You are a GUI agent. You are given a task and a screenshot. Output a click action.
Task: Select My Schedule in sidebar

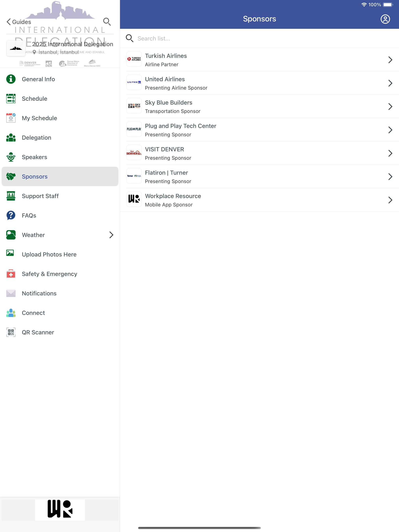pyautogui.click(x=60, y=118)
